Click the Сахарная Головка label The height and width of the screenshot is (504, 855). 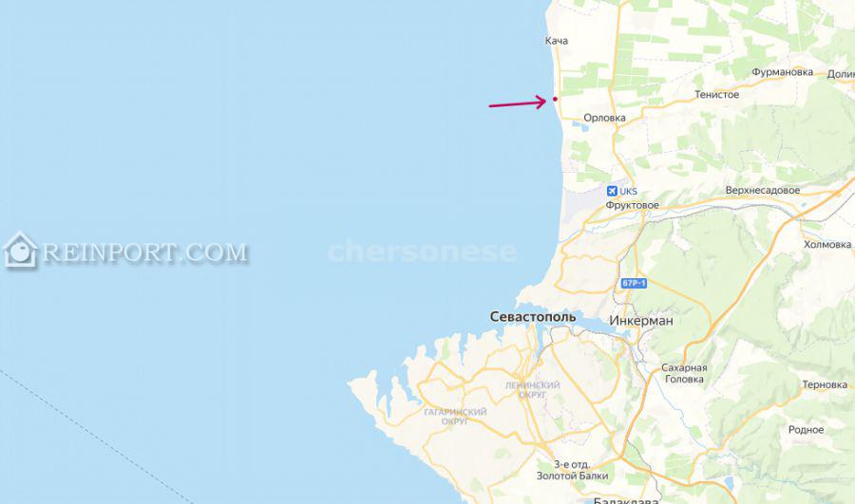684,373
